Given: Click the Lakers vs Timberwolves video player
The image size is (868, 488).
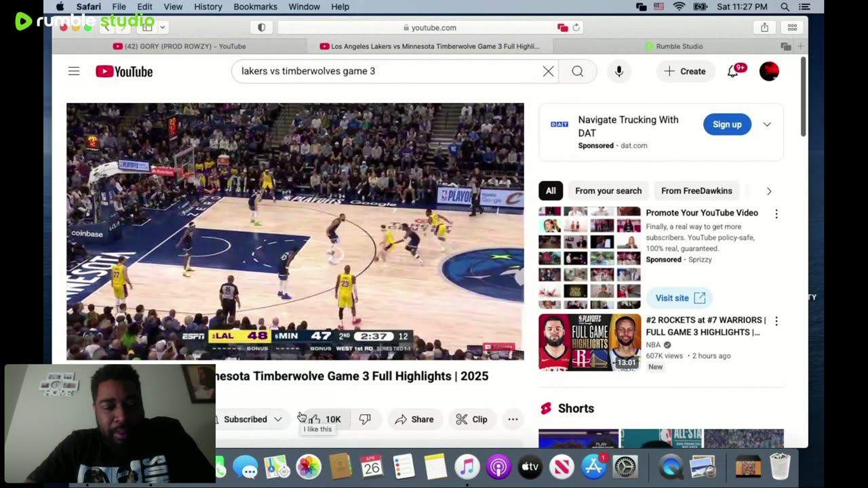Looking at the screenshot, I should point(295,231).
